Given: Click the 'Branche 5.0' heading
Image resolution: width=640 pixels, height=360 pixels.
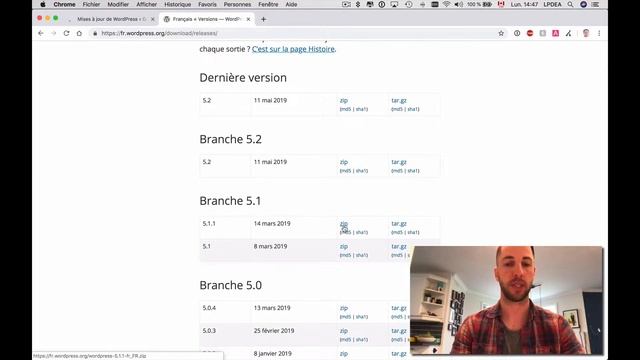Looking at the screenshot, I should pyautogui.click(x=231, y=285).
